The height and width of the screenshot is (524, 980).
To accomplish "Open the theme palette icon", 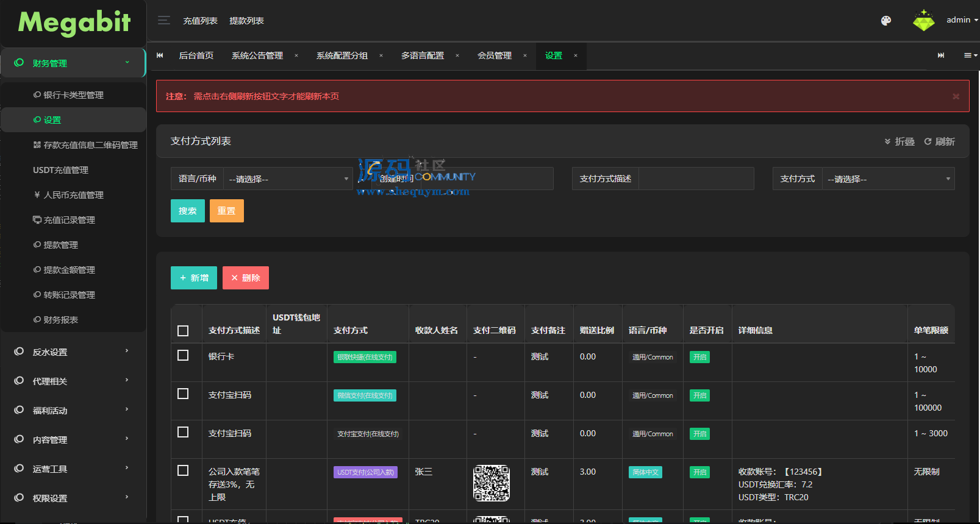I will [886, 21].
